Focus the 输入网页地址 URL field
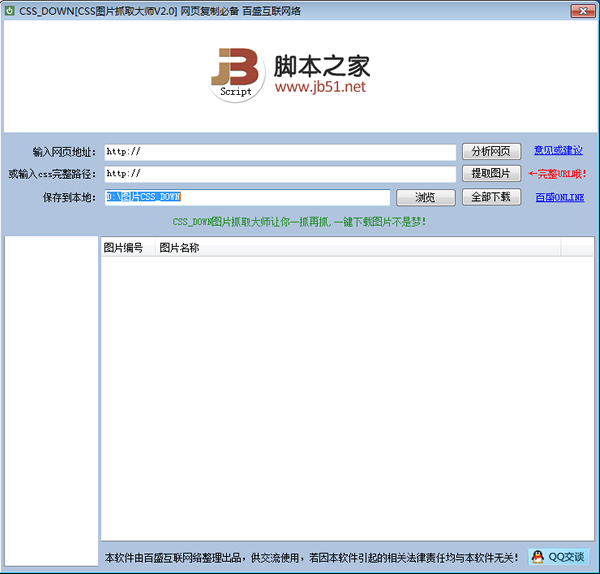Image resolution: width=600 pixels, height=574 pixels. pos(279,152)
